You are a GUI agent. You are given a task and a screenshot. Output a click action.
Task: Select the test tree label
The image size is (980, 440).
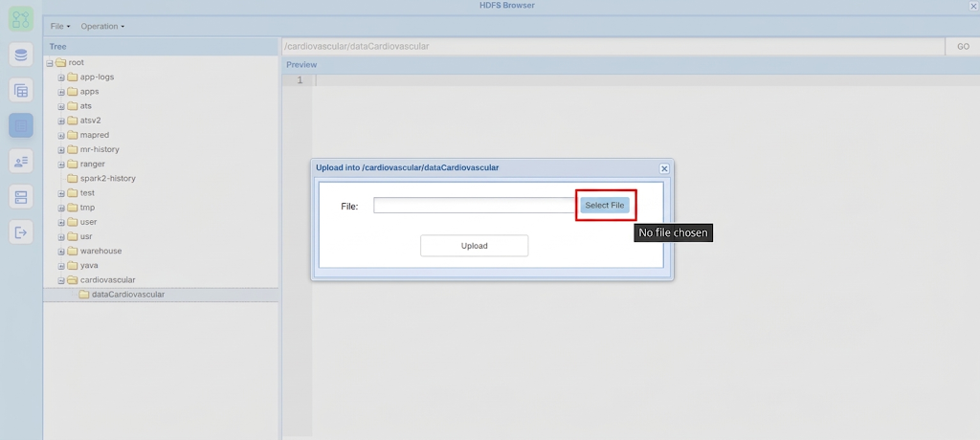(87, 192)
